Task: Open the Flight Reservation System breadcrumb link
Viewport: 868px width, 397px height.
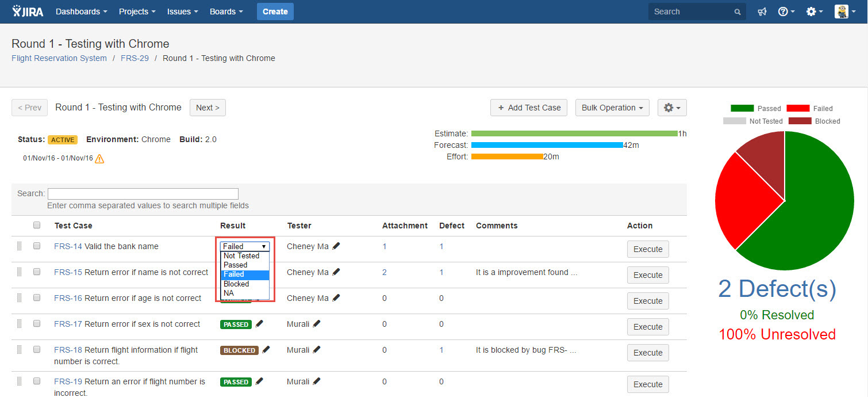Action: click(x=59, y=58)
